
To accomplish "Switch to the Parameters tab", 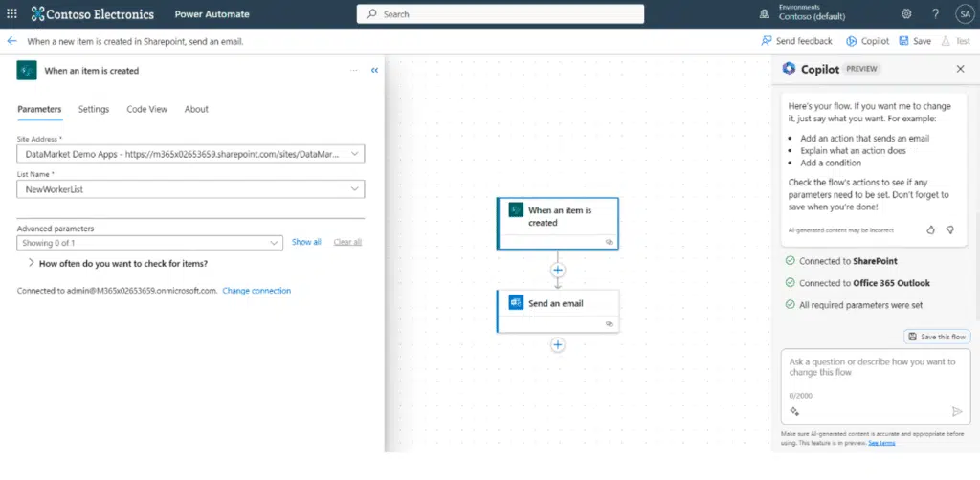I will tap(39, 109).
